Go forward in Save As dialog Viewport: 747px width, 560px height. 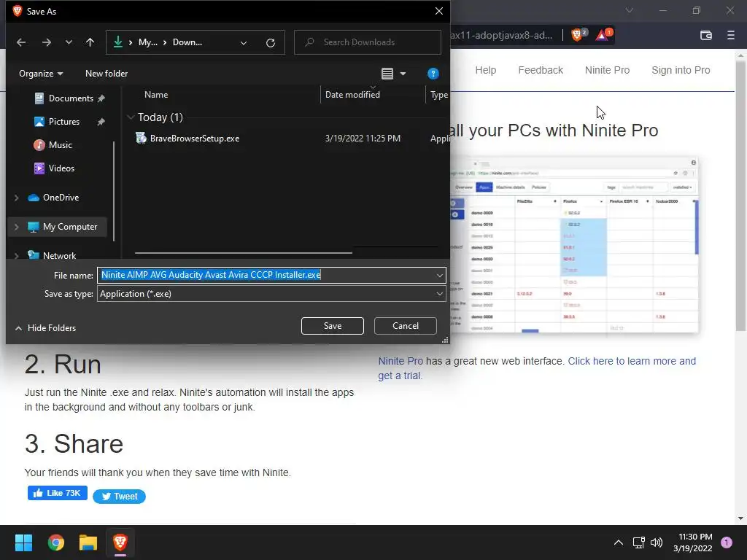46,42
